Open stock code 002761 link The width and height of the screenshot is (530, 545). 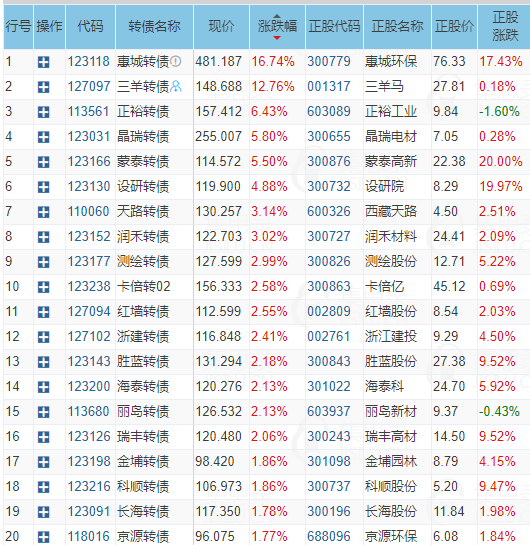[x=329, y=337]
